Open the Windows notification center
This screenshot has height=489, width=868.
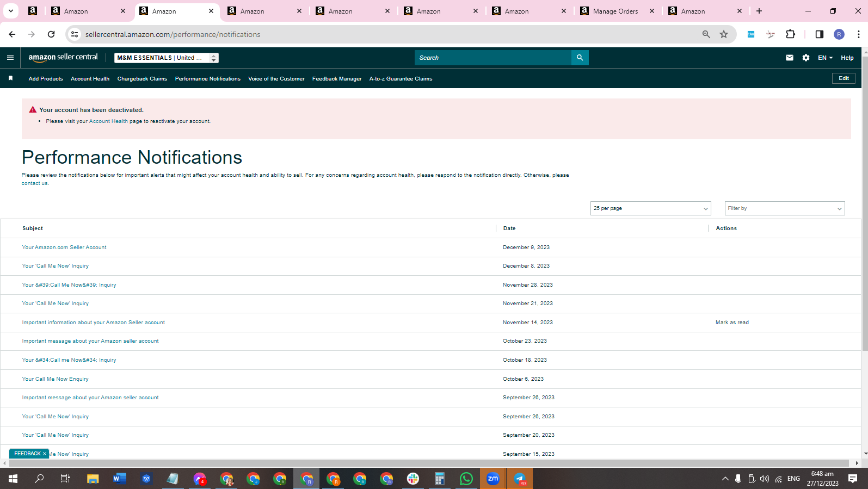[x=853, y=479]
